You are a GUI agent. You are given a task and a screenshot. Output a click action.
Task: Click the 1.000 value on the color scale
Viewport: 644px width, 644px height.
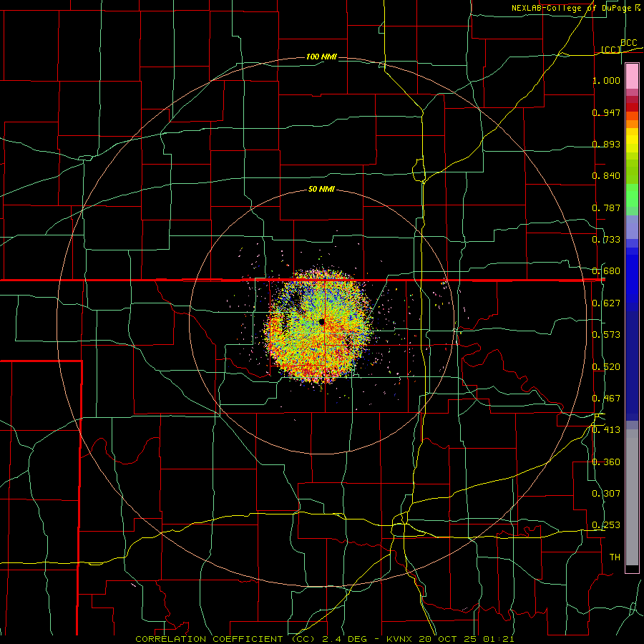click(x=606, y=80)
